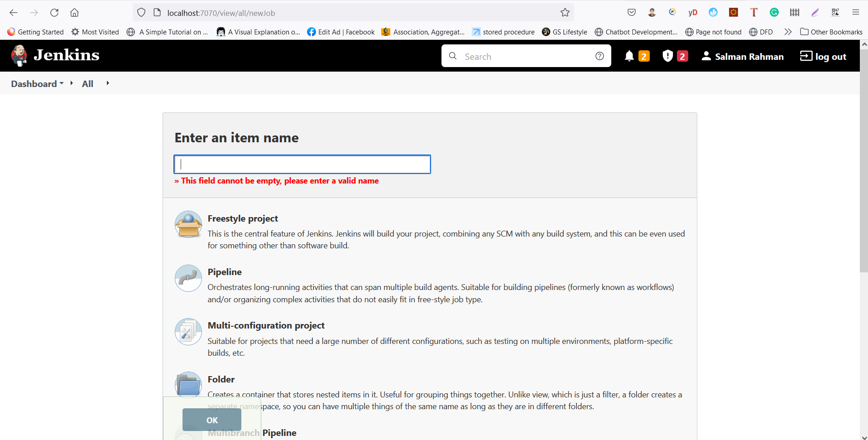The image size is (868, 440).
Task: Select the Pipeline project icon
Action: pyautogui.click(x=187, y=278)
